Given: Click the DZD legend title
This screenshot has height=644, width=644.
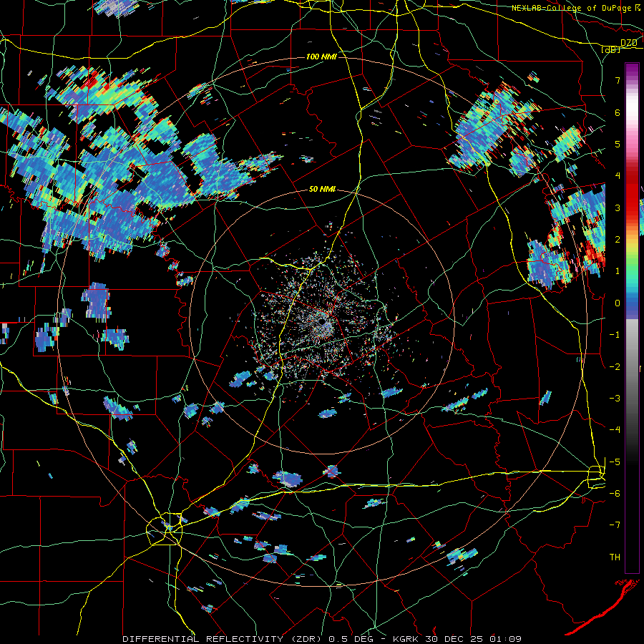Looking at the screenshot, I should [x=629, y=43].
